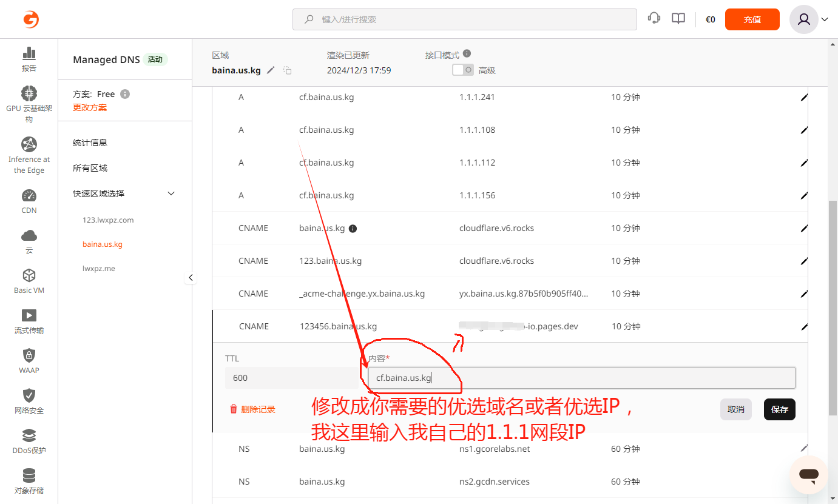Collapse the side panel with arrow

(x=191, y=278)
